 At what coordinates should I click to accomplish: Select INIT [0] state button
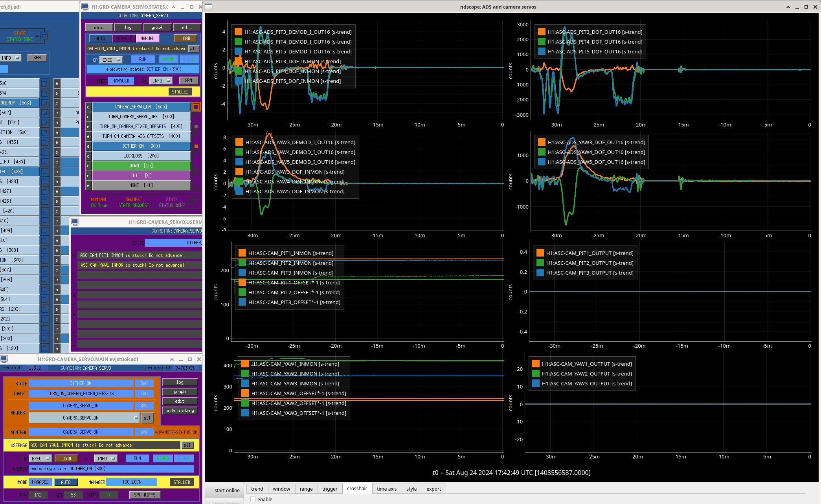[x=141, y=176]
